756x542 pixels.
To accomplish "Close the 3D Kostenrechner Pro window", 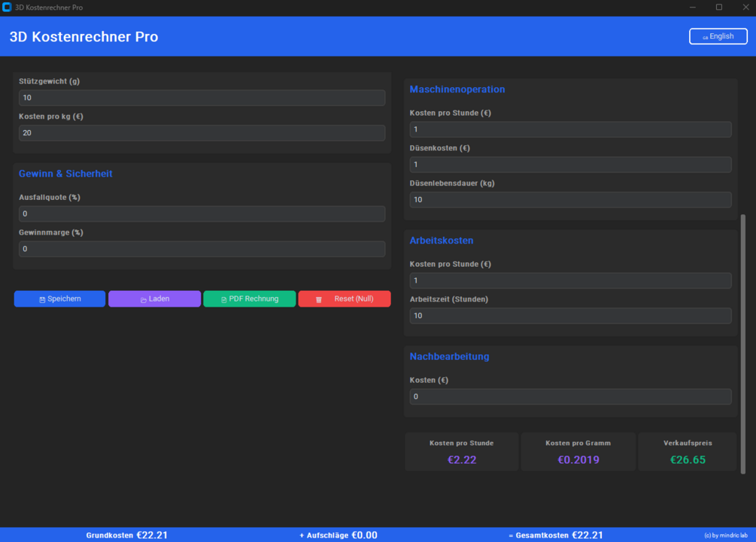I will (x=745, y=8).
